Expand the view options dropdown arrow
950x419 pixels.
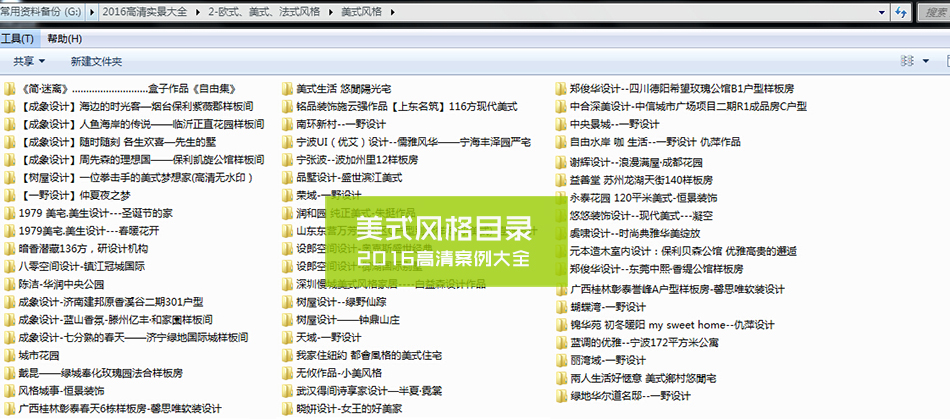pyautogui.click(x=924, y=62)
